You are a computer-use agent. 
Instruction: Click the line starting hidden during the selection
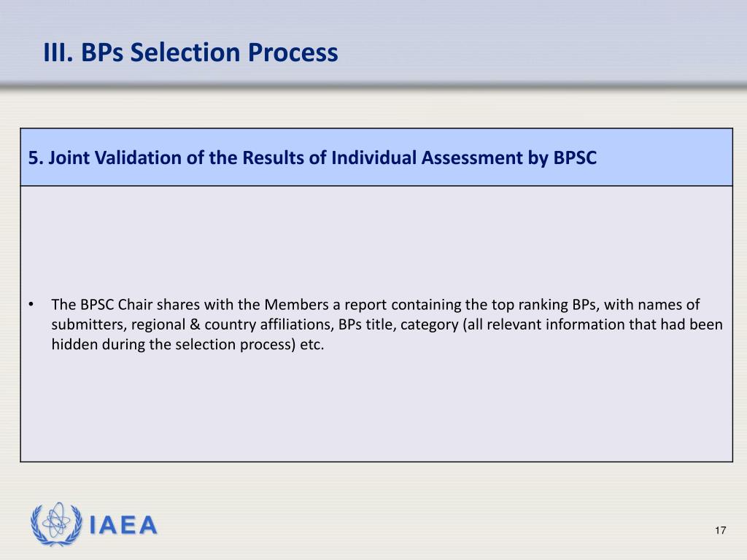click(187, 344)
